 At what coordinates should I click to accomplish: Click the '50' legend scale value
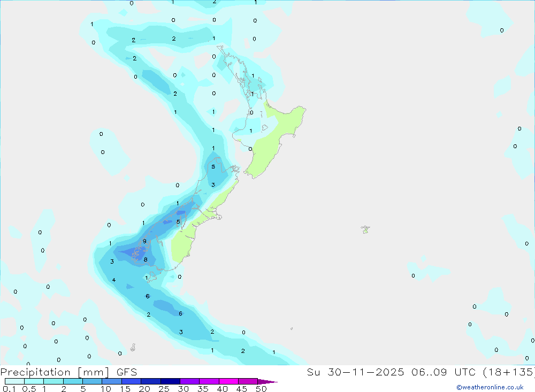click(261, 389)
